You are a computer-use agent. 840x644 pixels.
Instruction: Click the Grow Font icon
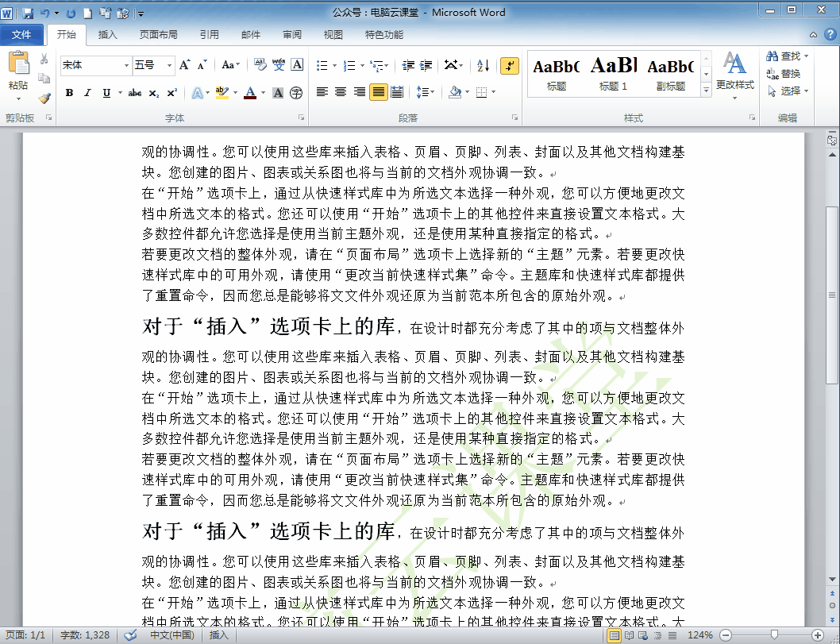pos(185,65)
